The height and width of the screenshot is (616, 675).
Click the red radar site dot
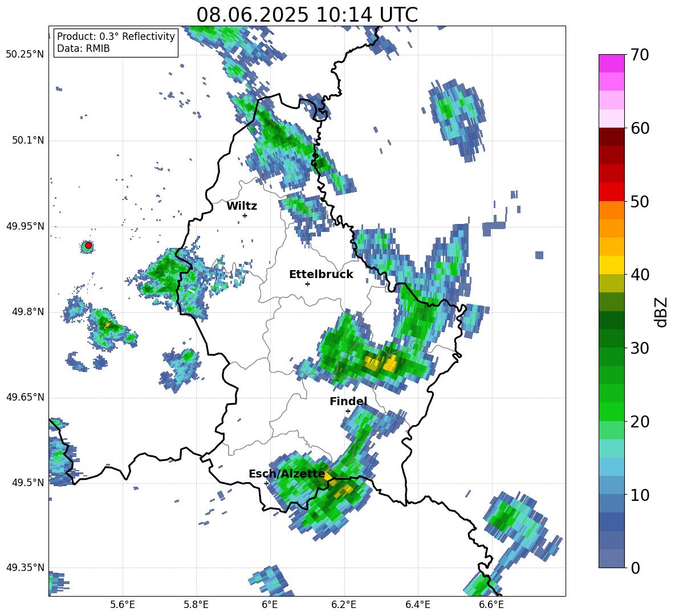88,246
